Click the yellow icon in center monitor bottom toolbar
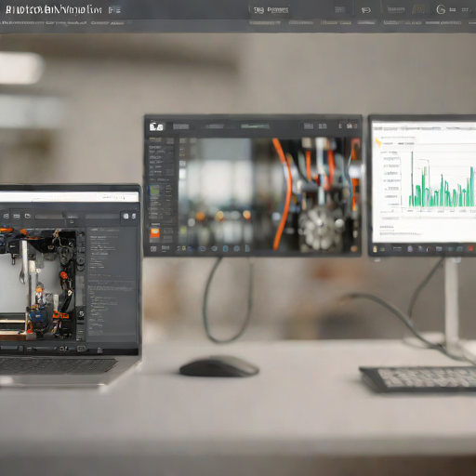 pyautogui.click(x=184, y=248)
